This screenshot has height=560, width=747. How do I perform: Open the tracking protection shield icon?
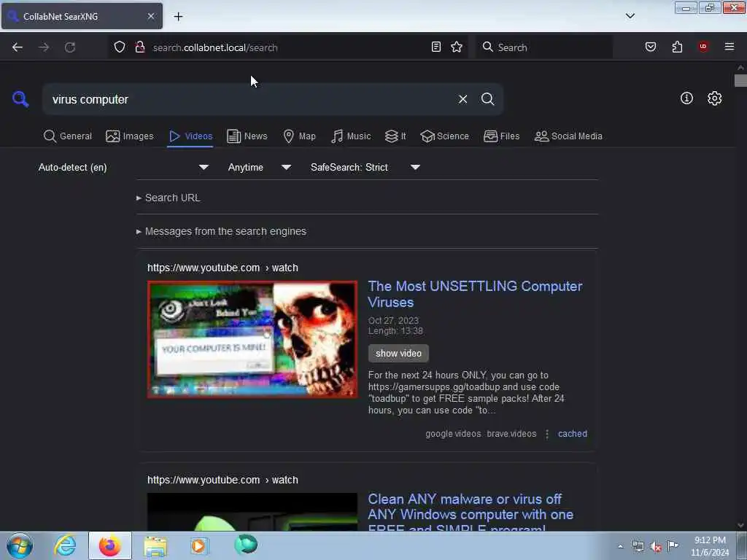coord(120,47)
